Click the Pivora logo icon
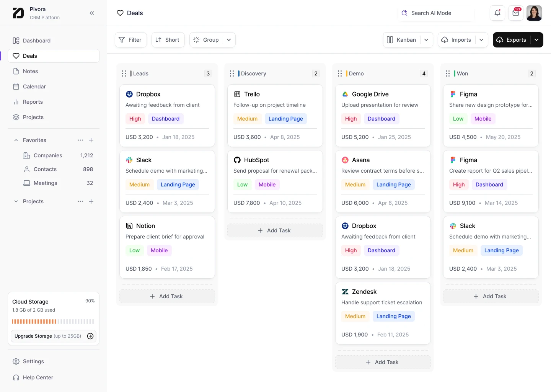Image resolution: width=551 pixels, height=392 pixels. [x=18, y=13]
